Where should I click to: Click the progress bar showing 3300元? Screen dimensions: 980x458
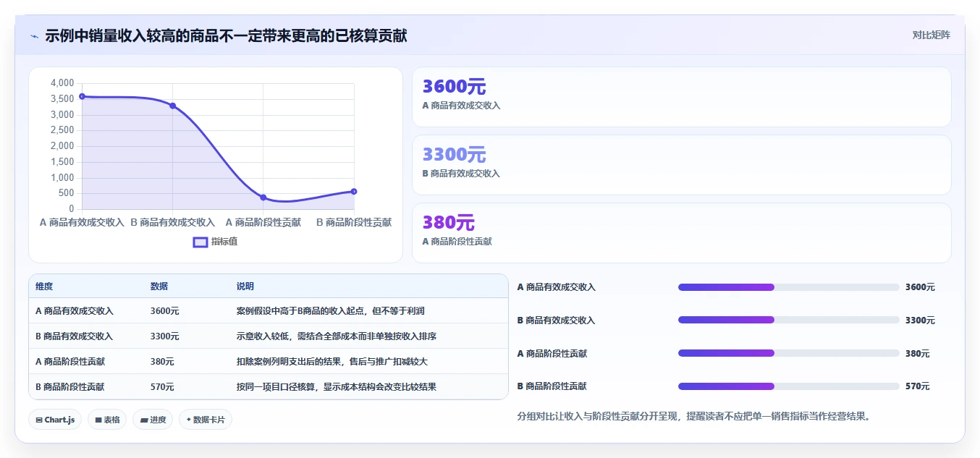click(788, 321)
